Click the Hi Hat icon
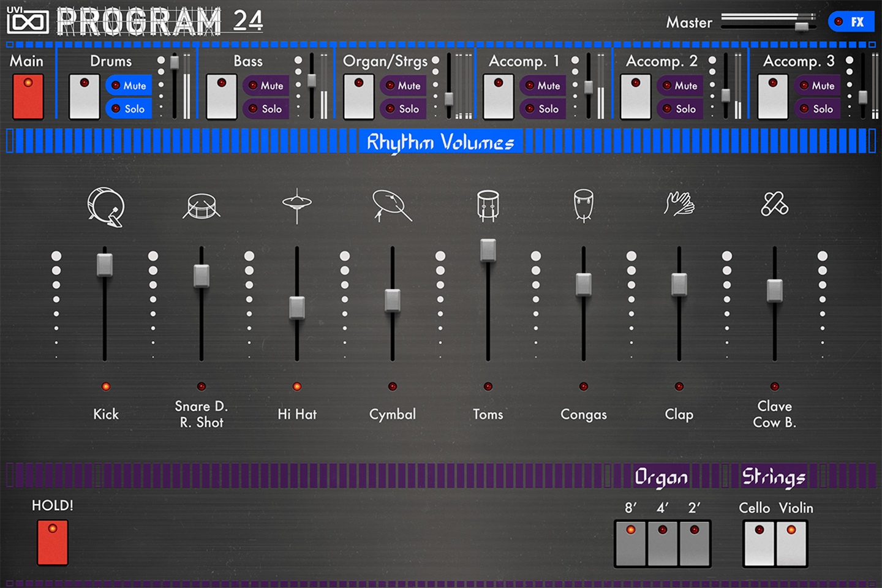 296,207
